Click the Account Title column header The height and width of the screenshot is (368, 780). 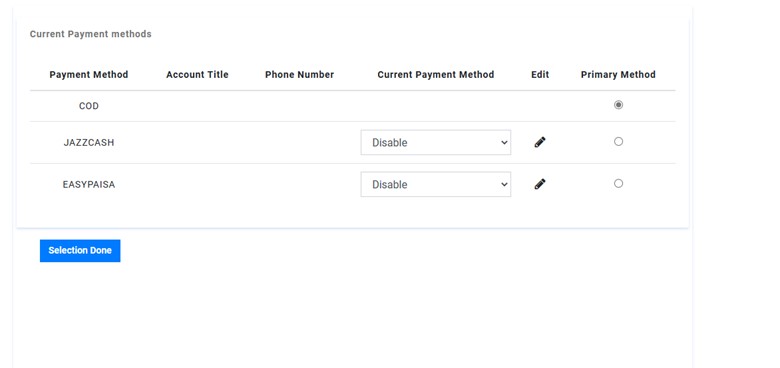197,75
